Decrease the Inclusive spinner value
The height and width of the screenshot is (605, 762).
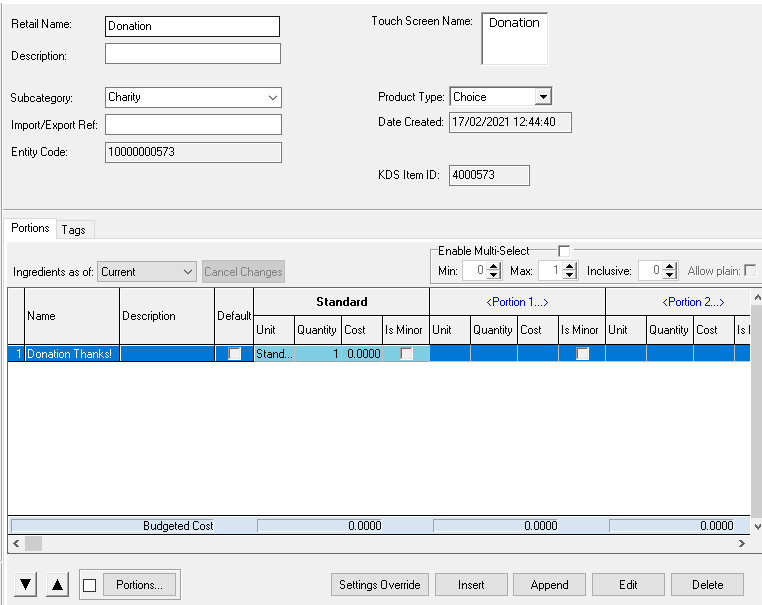pyautogui.click(x=672, y=275)
